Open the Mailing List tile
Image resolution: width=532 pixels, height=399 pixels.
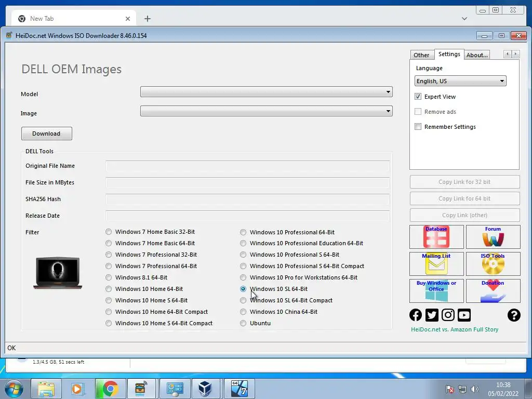click(436, 263)
